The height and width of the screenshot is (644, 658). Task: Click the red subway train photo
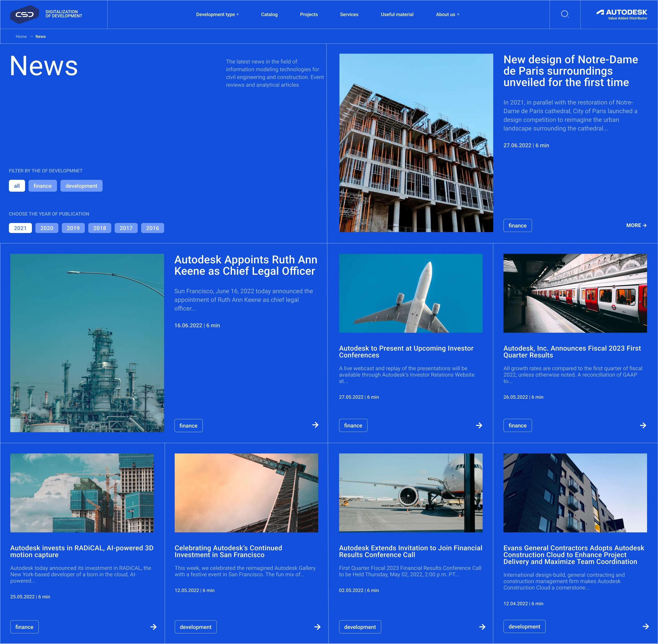click(575, 293)
